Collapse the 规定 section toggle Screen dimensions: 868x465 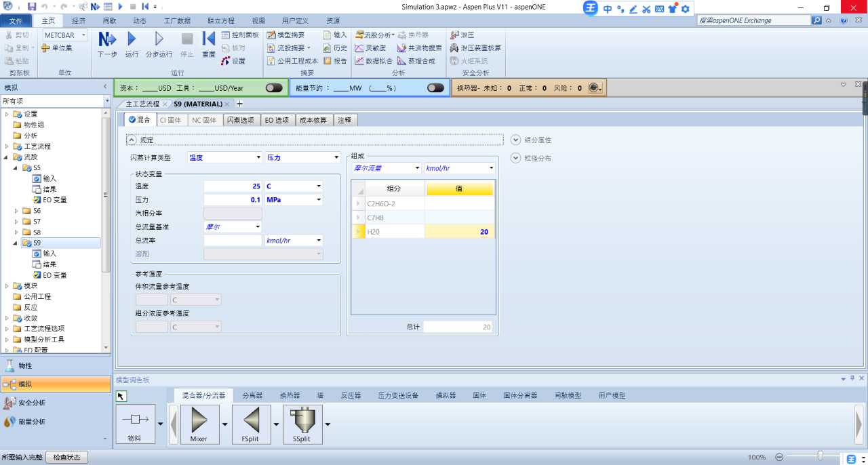132,140
